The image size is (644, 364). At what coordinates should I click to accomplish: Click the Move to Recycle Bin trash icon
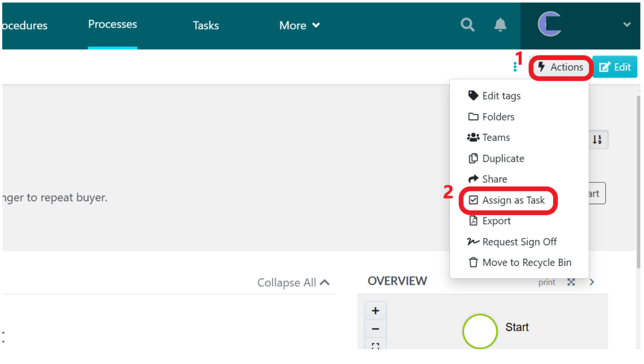click(x=473, y=262)
